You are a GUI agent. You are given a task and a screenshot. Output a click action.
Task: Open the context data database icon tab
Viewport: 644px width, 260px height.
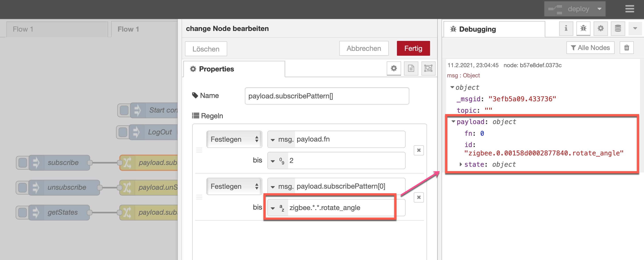pyautogui.click(x=618, y=28)
